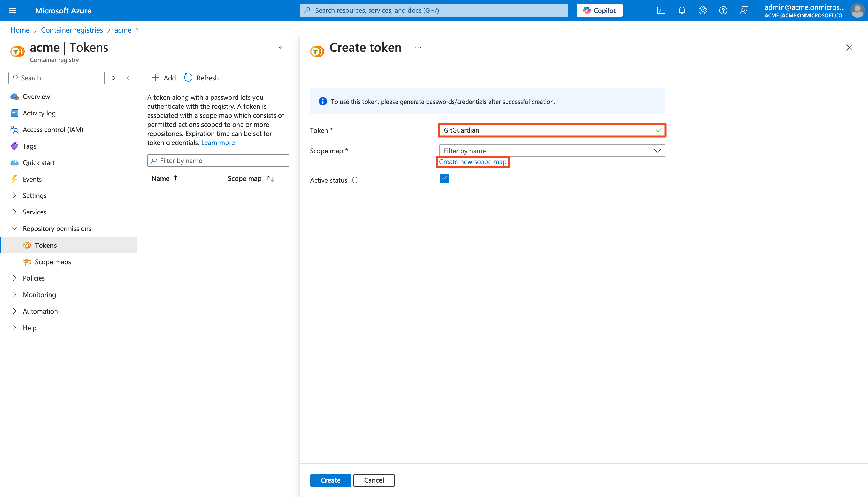Select Tokens in the sidebar
This screenshot has width=868, height=497.
click(x=68, y=245)
